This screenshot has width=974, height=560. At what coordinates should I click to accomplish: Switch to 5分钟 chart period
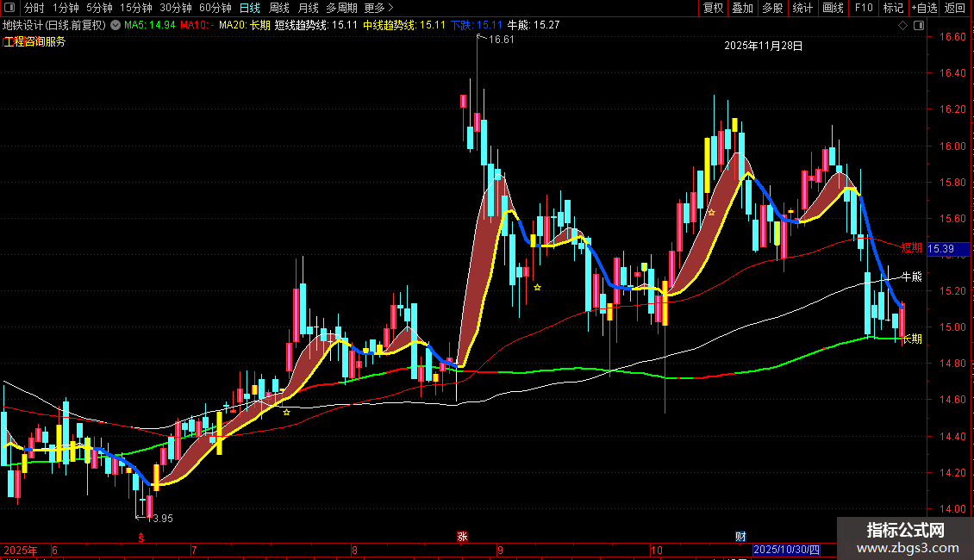99,8
